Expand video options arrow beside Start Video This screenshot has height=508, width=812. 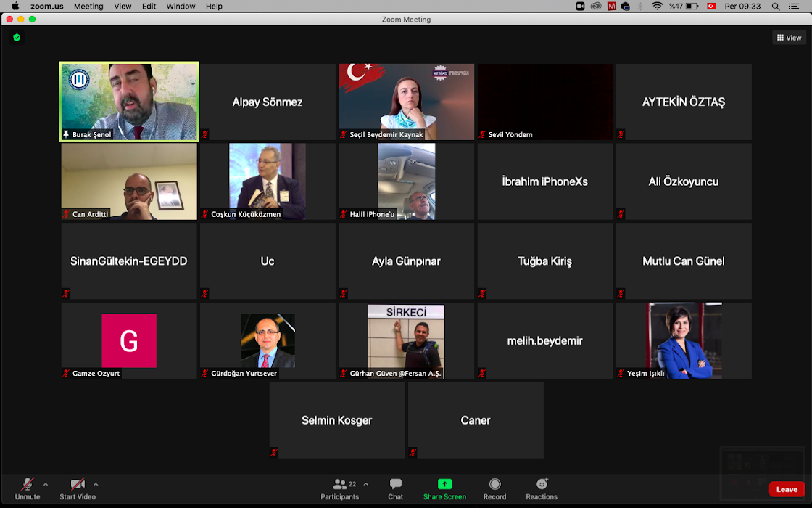[x=96, y=484]
